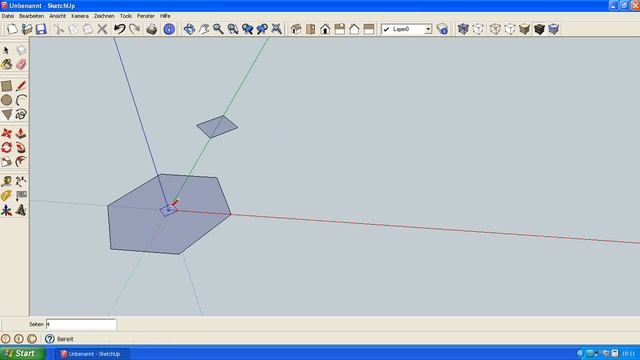The width and height of the screenshot is (640, 360).
Task: Open the Ansicht menu
Action: click(x=58, y=16)
